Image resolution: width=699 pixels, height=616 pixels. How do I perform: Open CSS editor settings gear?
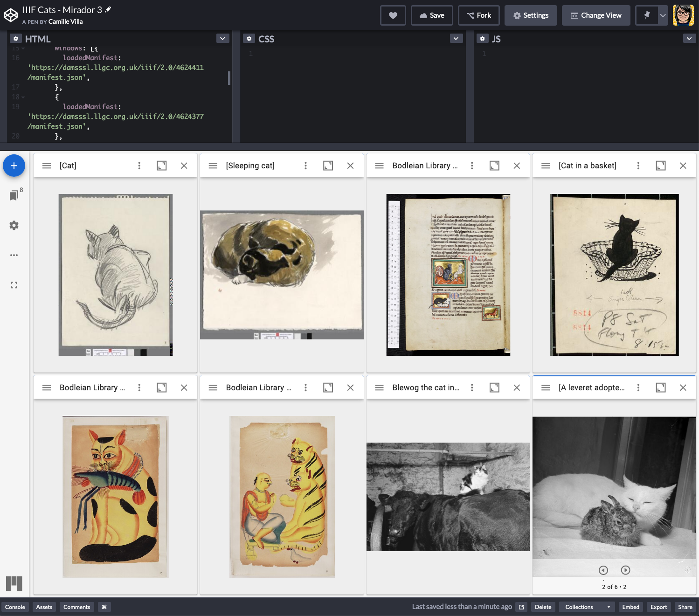tap(249, 39)
